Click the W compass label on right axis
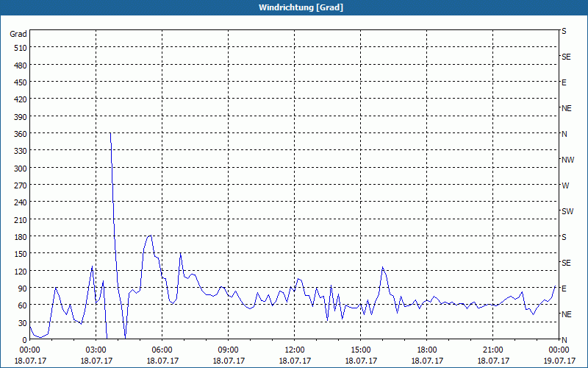The image size is (588, 368). coord(565,185)
